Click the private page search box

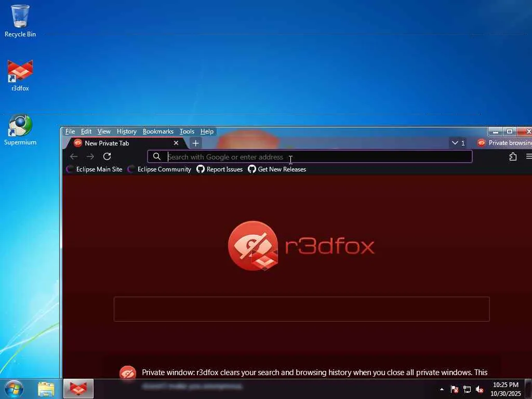point(302,309)
